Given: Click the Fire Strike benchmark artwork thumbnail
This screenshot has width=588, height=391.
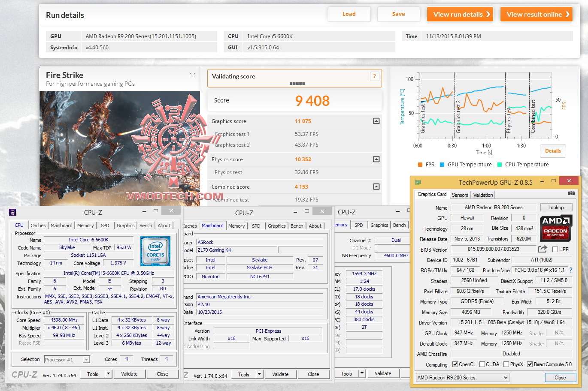Looking at the screenshot, I should tap(120, 148).
